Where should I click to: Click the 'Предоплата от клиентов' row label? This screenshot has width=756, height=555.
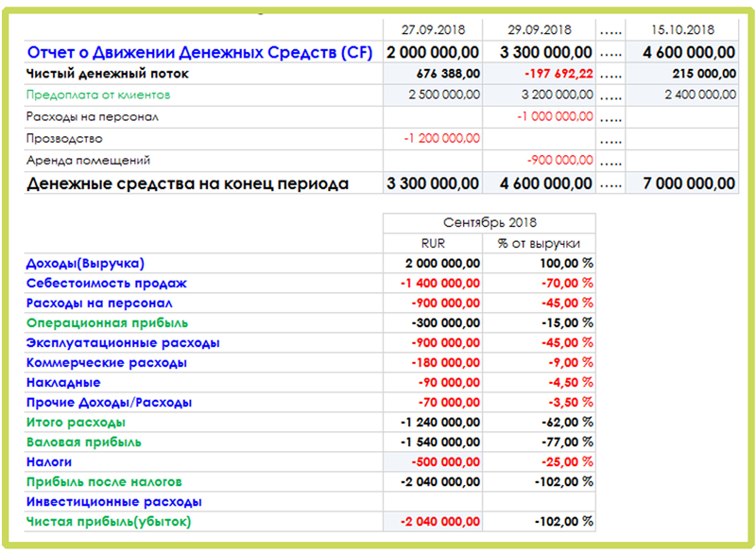pyautogui.click(x=98, y=95)
